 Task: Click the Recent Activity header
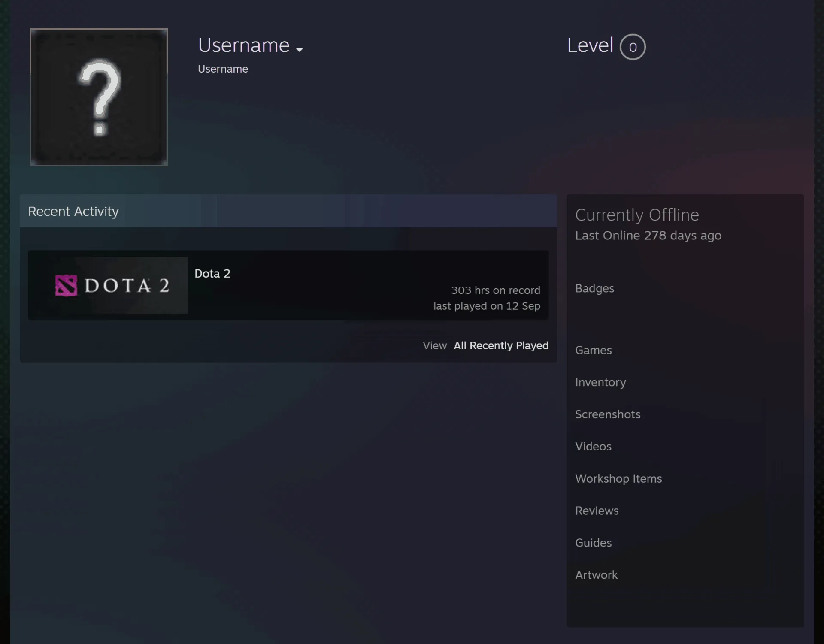(x=73, y=212)
